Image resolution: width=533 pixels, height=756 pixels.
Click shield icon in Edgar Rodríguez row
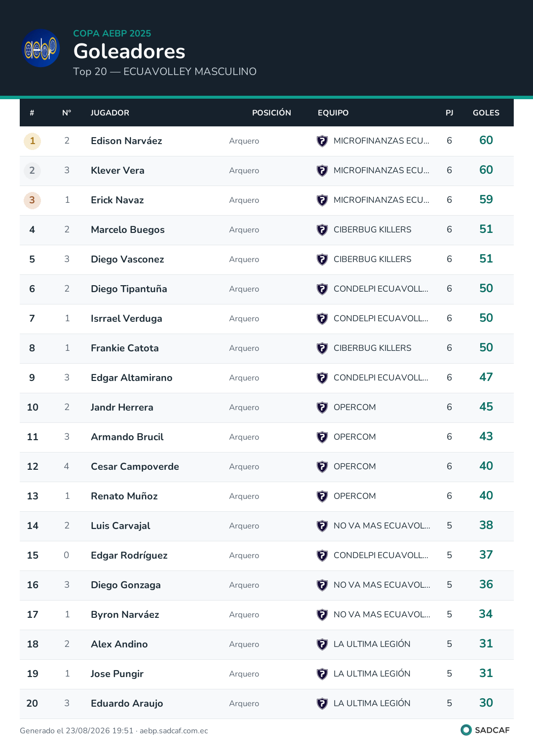pyautogui.click(x=322, y=556)
